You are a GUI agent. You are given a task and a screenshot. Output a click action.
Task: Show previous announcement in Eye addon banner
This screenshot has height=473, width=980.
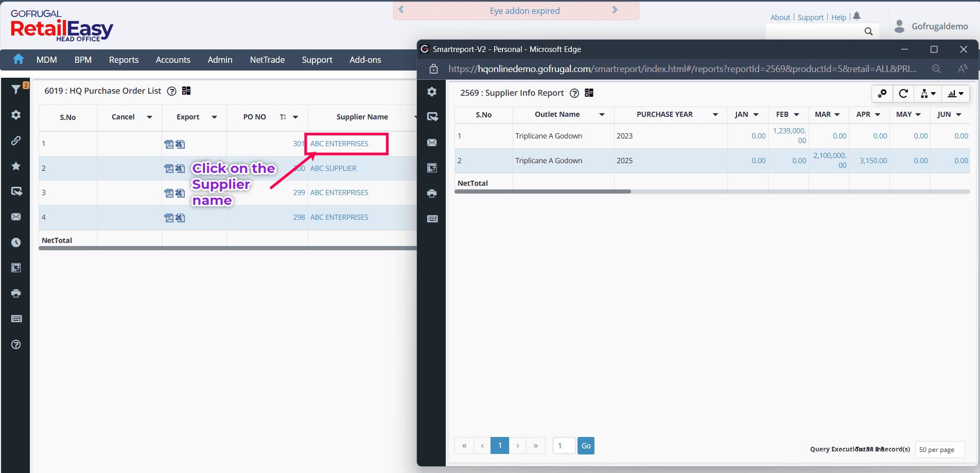pyautogui.click(x=401, y=10)
